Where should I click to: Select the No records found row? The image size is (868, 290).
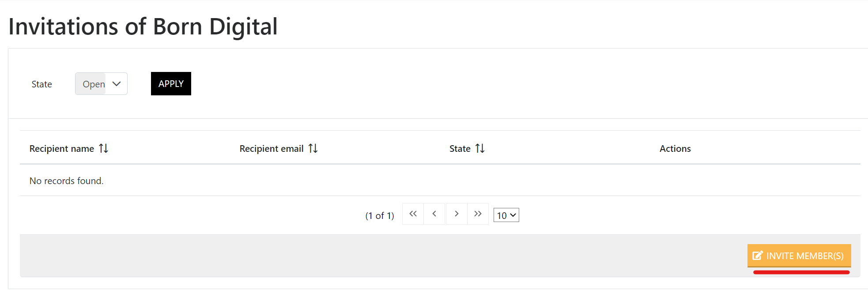point(440,181)
